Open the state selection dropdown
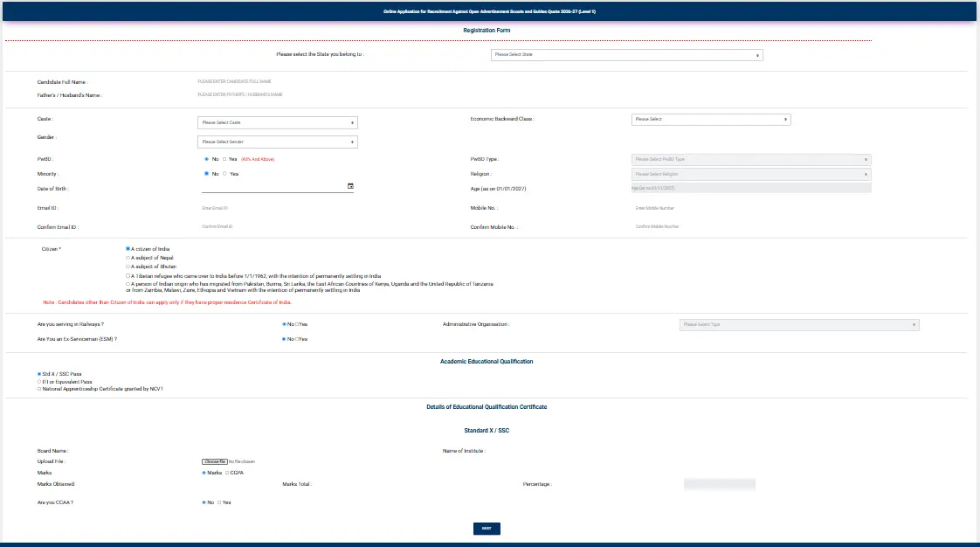This screenshot has width=980, height=547. 627,55
